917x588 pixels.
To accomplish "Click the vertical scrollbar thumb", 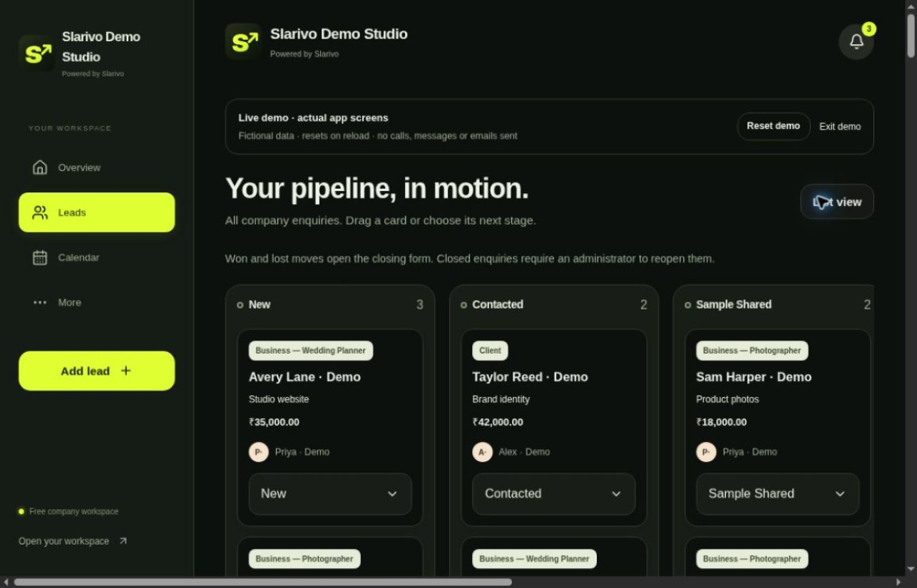I will (911, 36).
